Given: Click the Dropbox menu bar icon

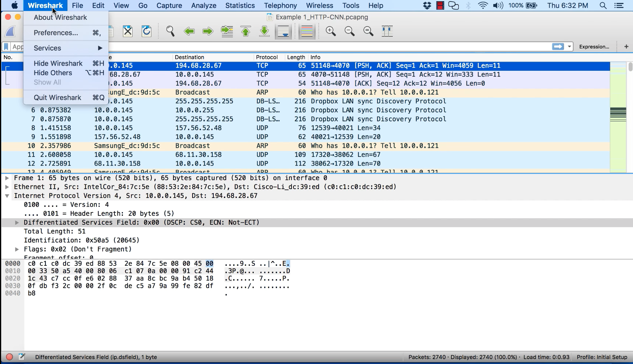Looking at the screenshot, I should click(427, 5).
